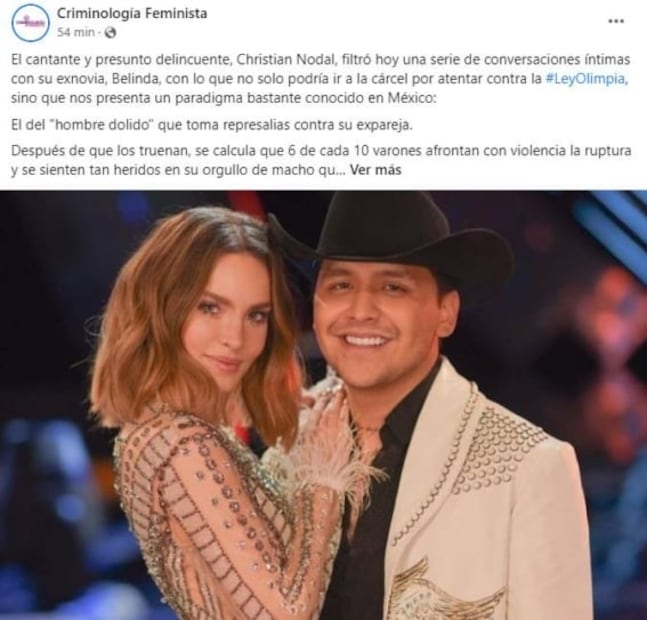Click the post paragraph mentioning Christian Nodal
Image resolution: width=647 pixels, height=620 pixels.
pos(321,79)
